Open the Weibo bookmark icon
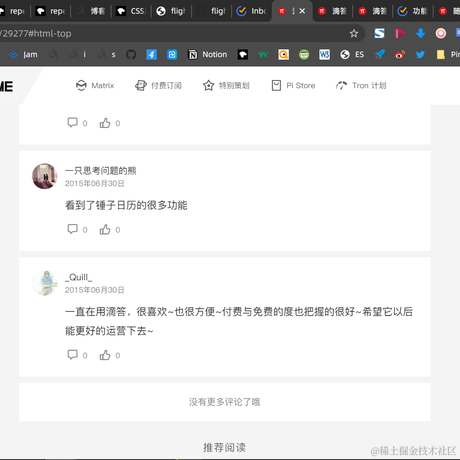Viewport: 460px width, 460px height. [x=400, y=54]
